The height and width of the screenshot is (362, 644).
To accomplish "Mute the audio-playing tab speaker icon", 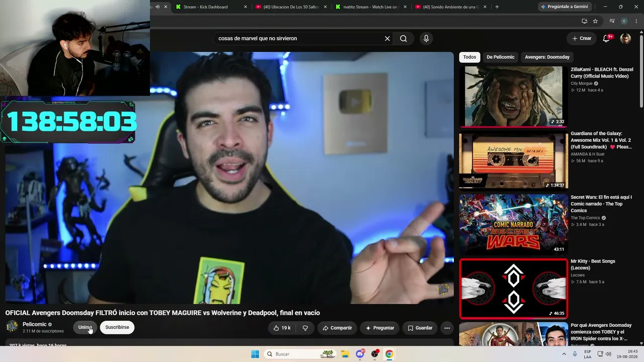I will (157, 7).
